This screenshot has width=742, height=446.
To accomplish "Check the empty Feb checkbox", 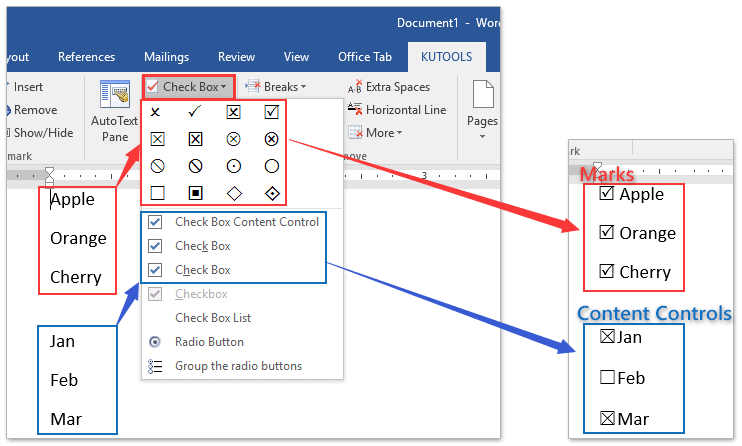I will [607, 377].
